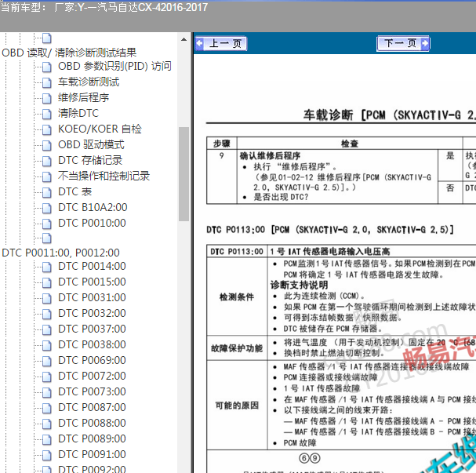Open document icon for DTC P0073:00

(47, 392)
